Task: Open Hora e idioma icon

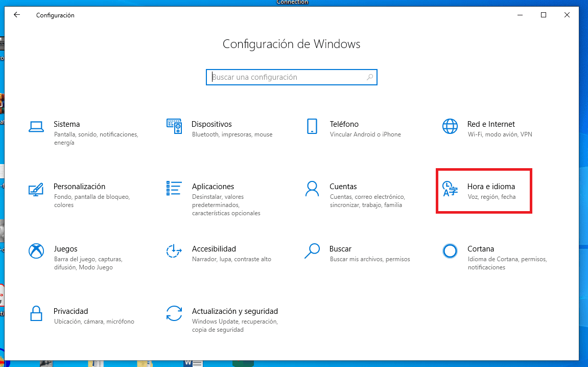Action: click(x=450, y=189)
